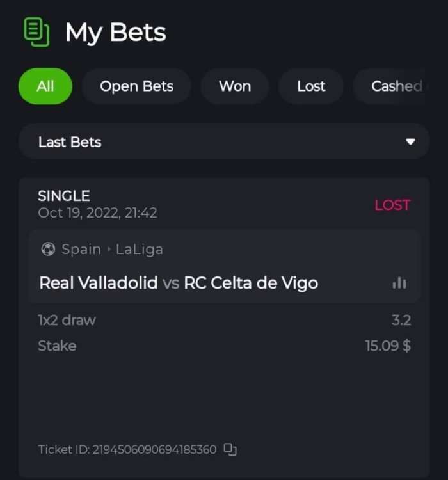Open Real Valladolid vs RC Celta match
The width and height of the screenshot is (448, 480).
point(179,283)
